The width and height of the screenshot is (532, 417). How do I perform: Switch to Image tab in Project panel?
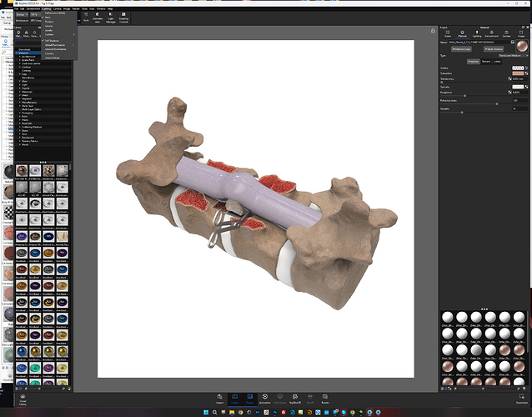pyautogui.click(x=521, y=33)
